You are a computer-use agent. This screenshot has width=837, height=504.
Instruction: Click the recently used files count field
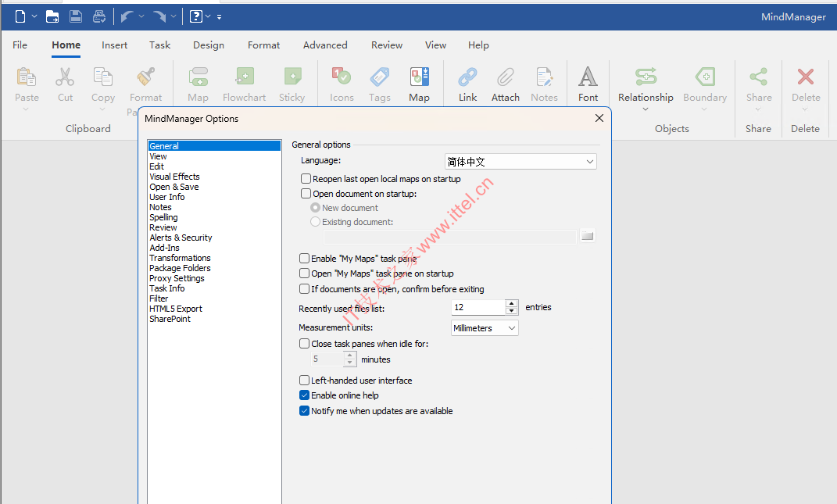tap(478, 307)
